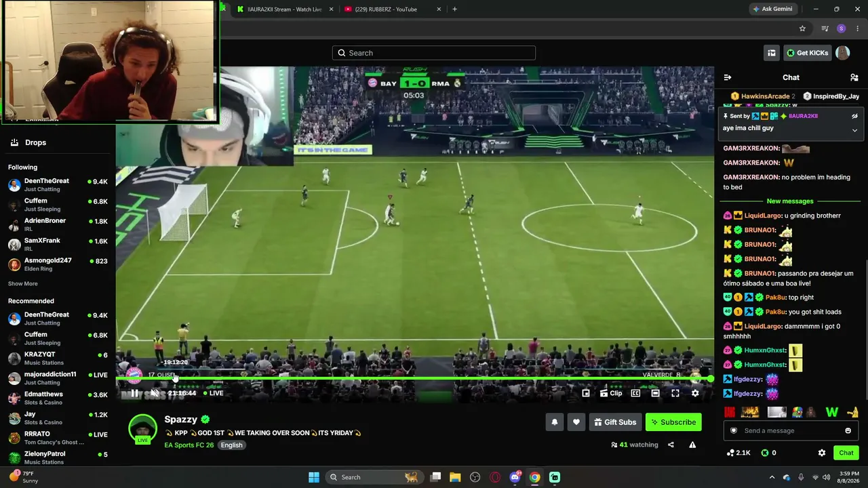
Task: Turn on notifications bell for Spazzy
Action: click(x=555, y=422)
